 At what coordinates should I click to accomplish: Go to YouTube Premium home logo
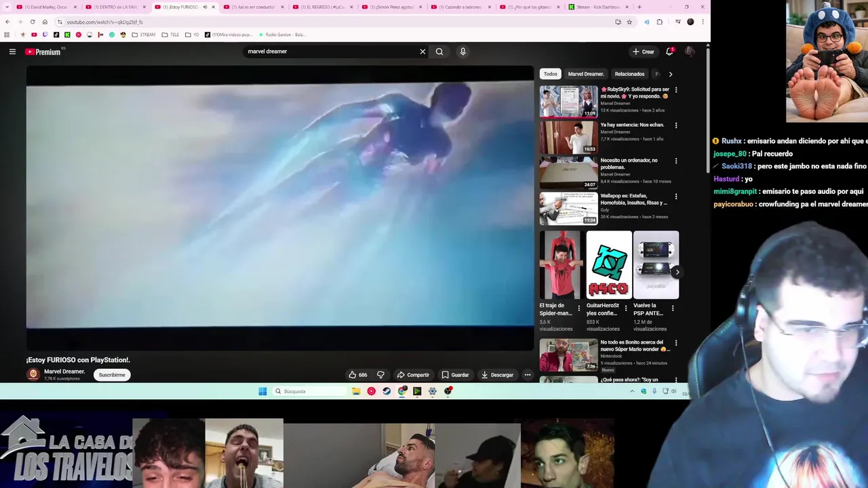click(x=43, y=52)
